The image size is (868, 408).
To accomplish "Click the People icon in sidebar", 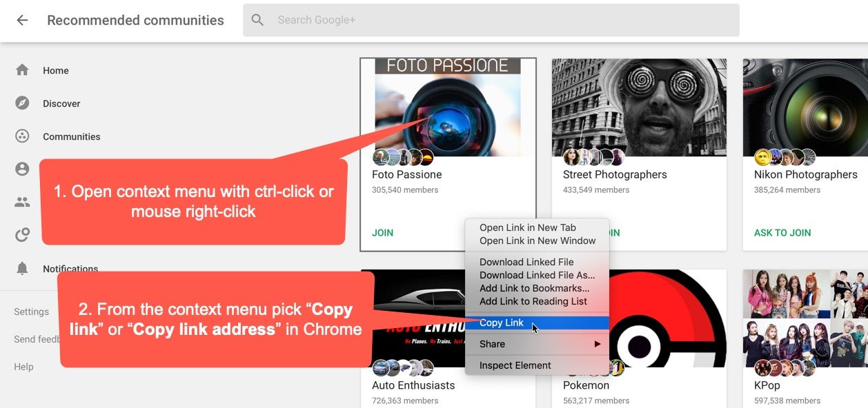I will pos(22,202).
